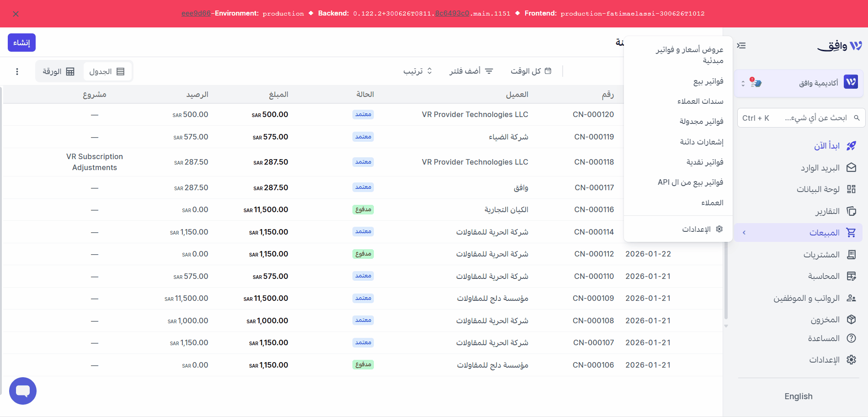Viewport: 868px width, 417px height.
Task: Open الرواتب و الموظفين section
Action: tap(815, 298)
